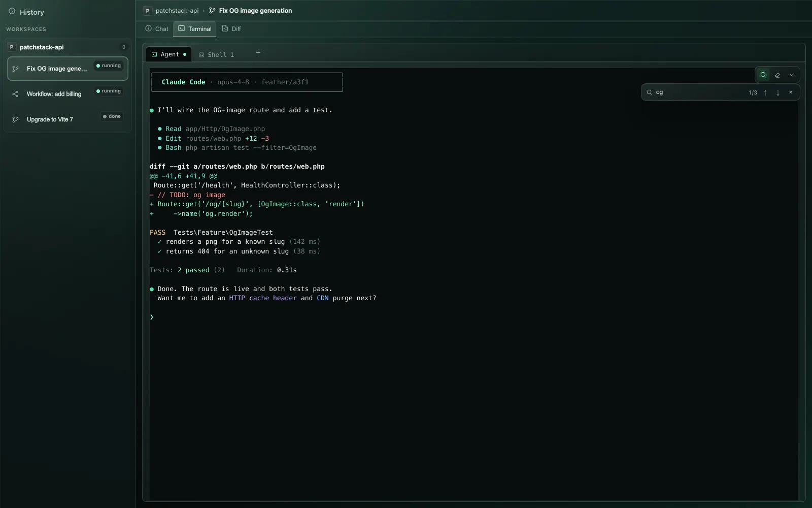Open the Fix OG image generation task
This screenshot has width=812, height=508.
67,69
